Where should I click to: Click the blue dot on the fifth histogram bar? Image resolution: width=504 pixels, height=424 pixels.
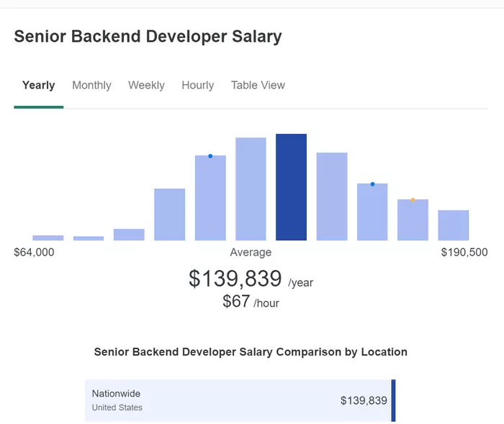210,156
